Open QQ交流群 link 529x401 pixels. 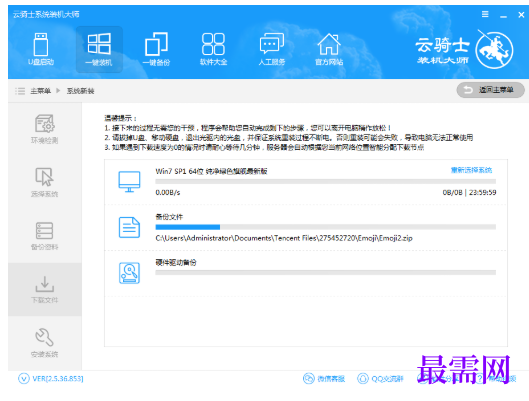coord(380,379)
